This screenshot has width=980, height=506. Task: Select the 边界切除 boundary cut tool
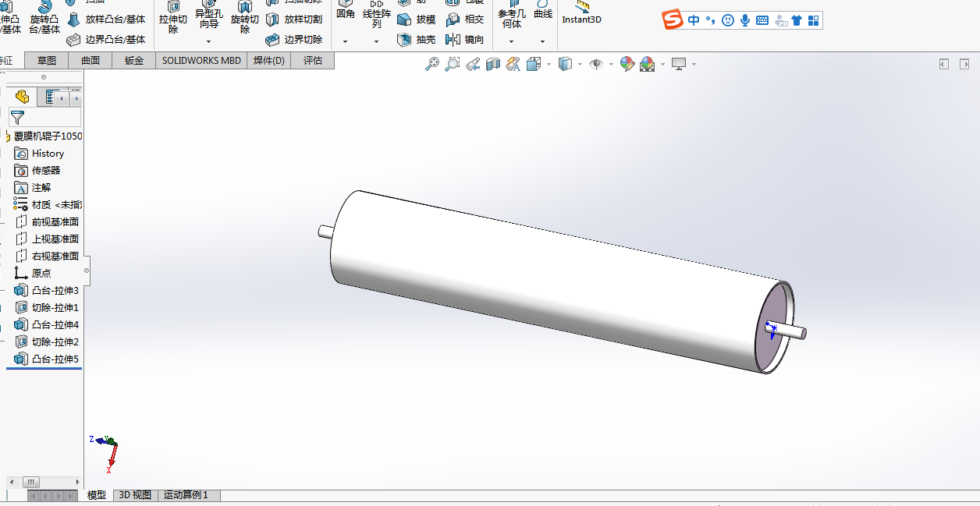point(294,39)
